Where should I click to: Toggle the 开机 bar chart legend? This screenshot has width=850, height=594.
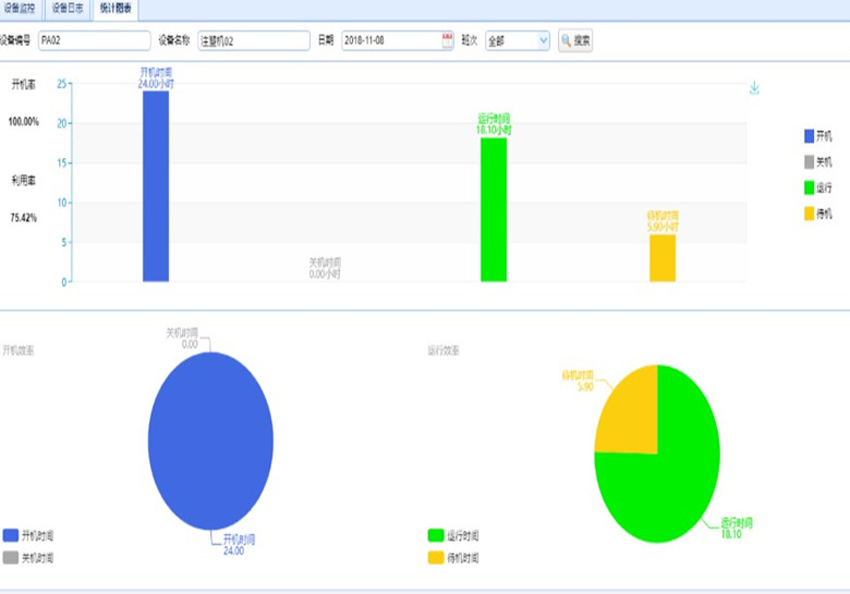pyautogui.click(x=816, y=135)
